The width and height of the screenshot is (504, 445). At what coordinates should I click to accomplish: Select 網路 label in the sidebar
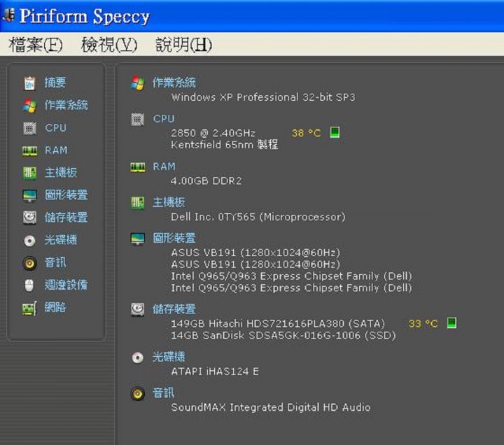coord(55,307)
